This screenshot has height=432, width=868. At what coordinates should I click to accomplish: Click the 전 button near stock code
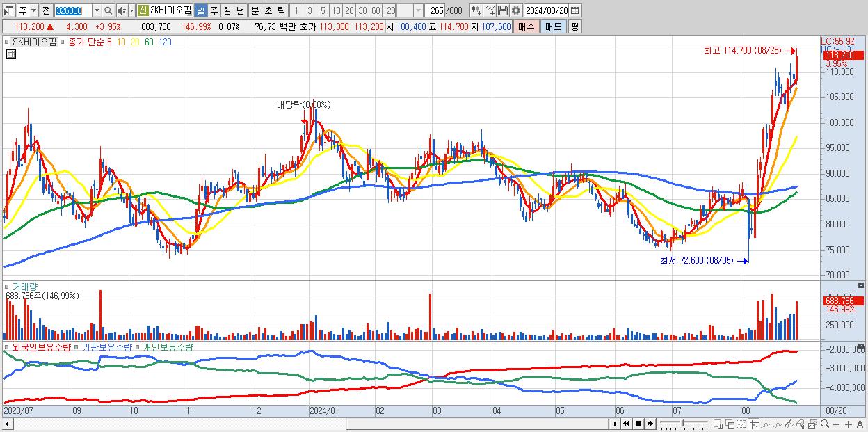(46, 10)
